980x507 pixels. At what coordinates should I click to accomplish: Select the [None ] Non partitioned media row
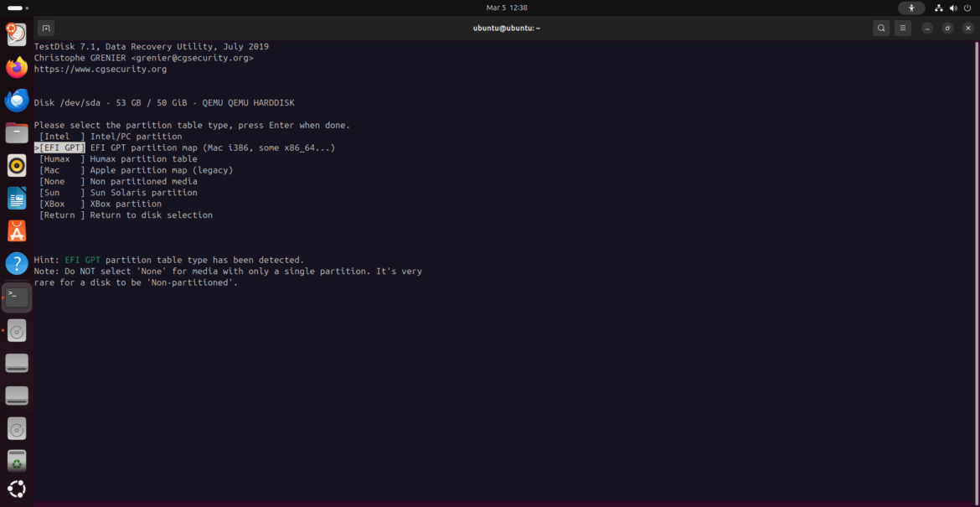point(118,181)
